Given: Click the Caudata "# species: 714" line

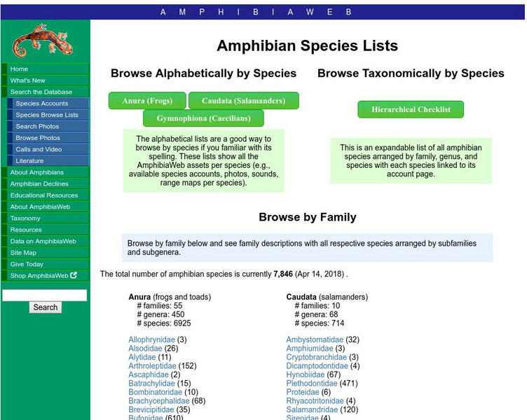Looking at the screenshot, I should click(x=320, y=323).
